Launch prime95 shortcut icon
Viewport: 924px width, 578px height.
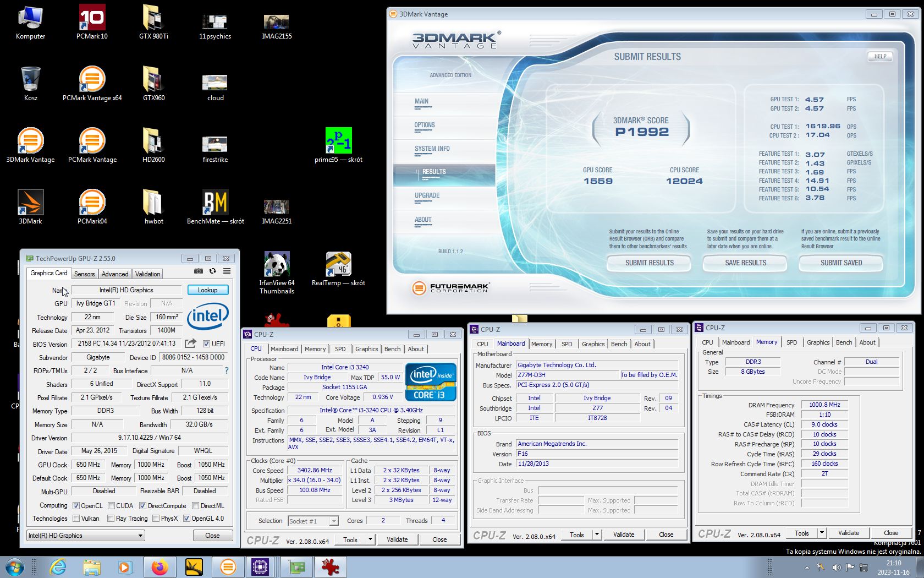coord(338,145)
